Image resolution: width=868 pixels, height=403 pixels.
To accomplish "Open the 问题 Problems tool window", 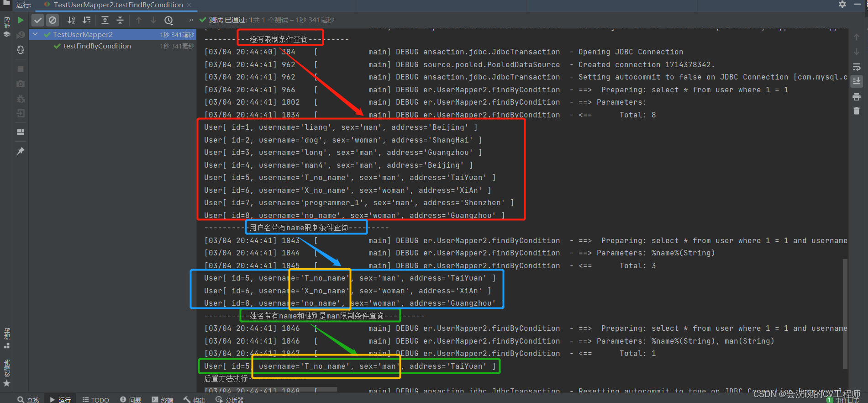I will tap(131, 399).
